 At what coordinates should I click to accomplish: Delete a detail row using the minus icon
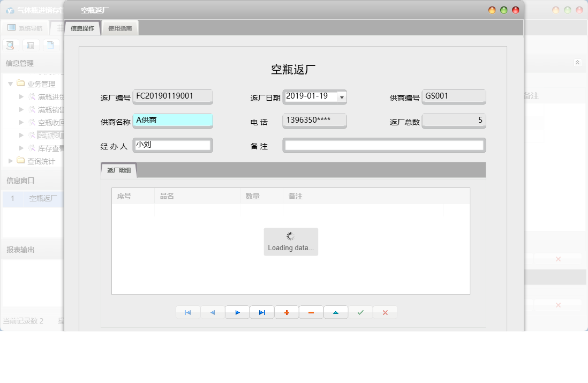point(311,312)
